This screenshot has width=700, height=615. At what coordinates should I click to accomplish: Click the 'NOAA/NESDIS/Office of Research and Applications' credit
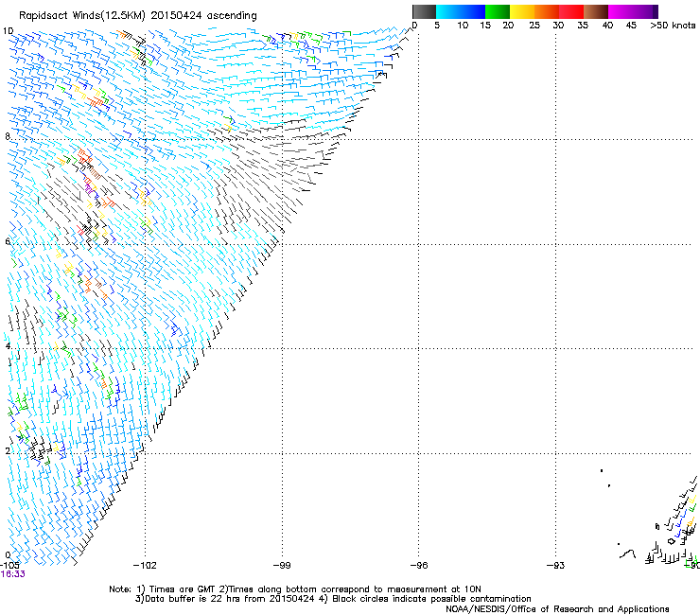click(557, 609)
